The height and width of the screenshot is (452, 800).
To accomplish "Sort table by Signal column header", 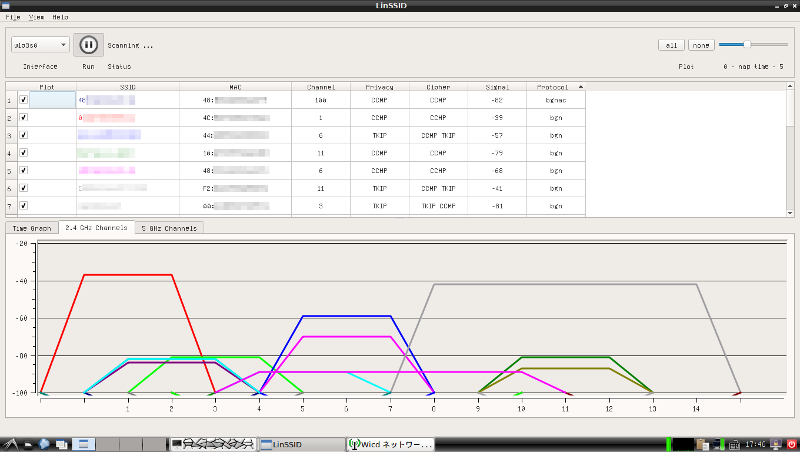I will click(x=497, y=87).
